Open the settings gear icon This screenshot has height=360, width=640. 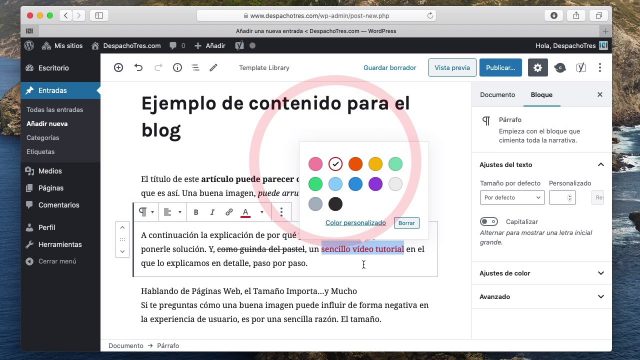pos(538,68)
